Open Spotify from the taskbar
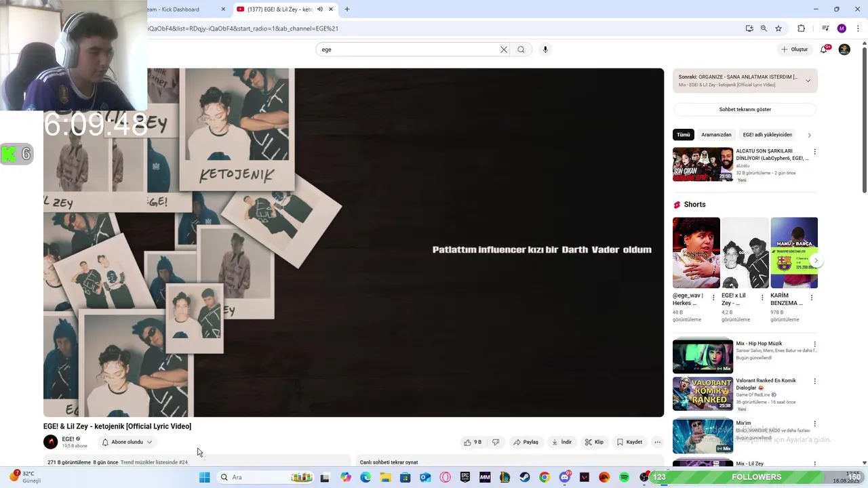 tap(624, 477)
